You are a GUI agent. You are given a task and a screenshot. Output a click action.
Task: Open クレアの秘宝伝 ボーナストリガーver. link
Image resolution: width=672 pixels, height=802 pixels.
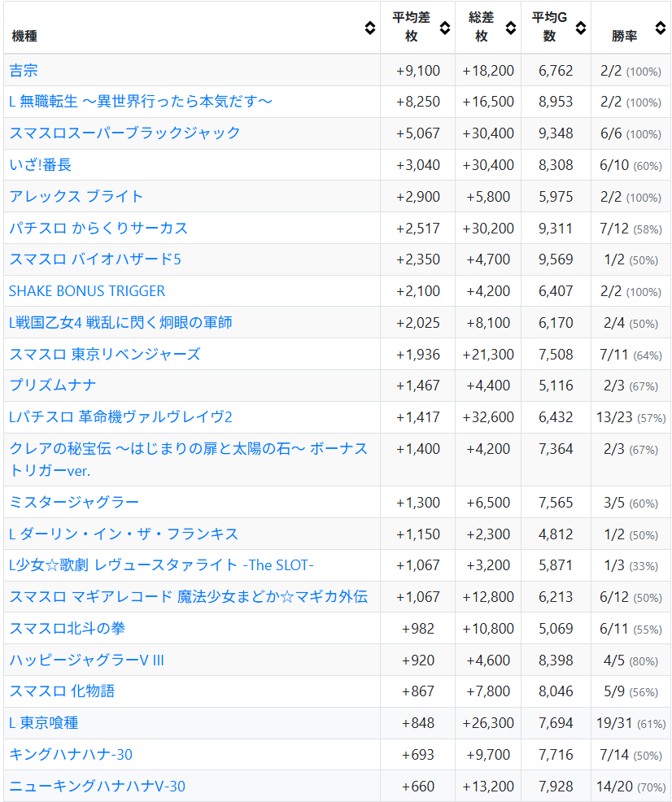(x=188, y=460)
